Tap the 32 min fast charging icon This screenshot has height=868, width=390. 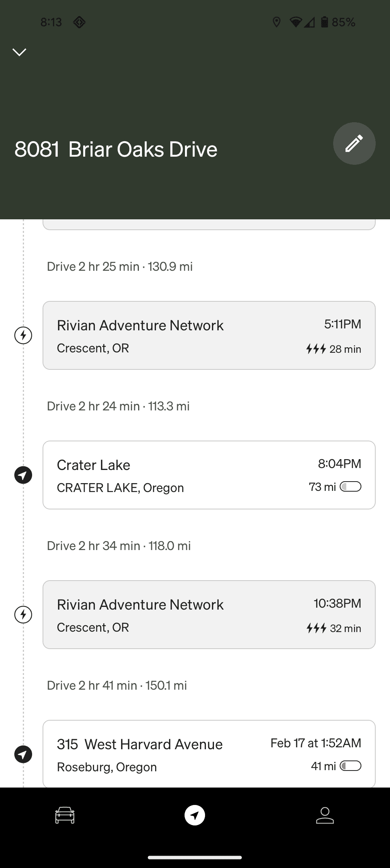[316, 628]
